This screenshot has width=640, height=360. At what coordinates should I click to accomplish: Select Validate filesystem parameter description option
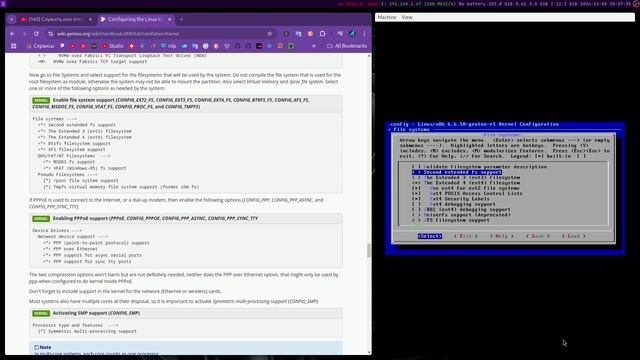pos(479,167)
